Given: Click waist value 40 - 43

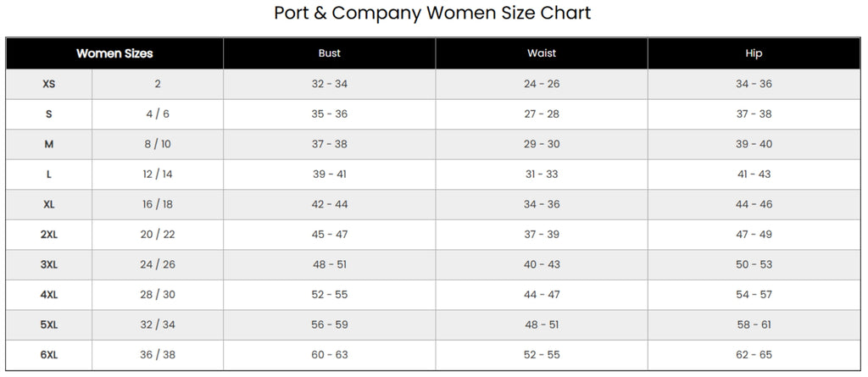Looking at the screenshot, I should tap(542, 264).
